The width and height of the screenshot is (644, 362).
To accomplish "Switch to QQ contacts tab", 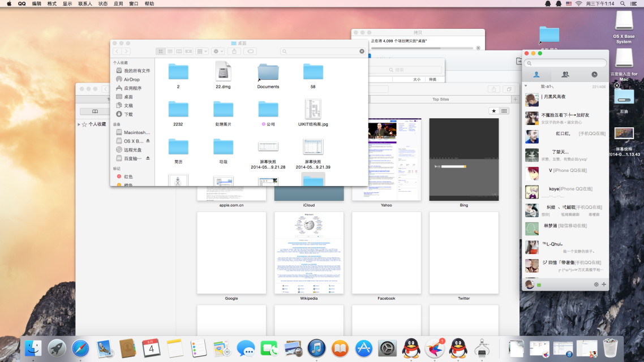I will point(536,74).
